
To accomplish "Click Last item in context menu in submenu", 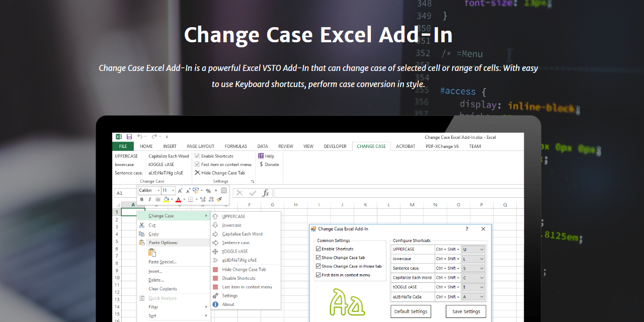I will coord(247,287).
